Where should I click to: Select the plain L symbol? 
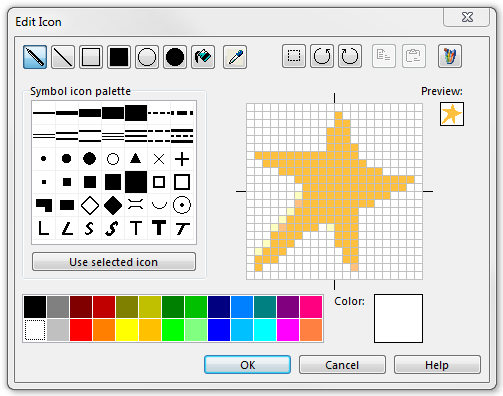tap(44, 228)
